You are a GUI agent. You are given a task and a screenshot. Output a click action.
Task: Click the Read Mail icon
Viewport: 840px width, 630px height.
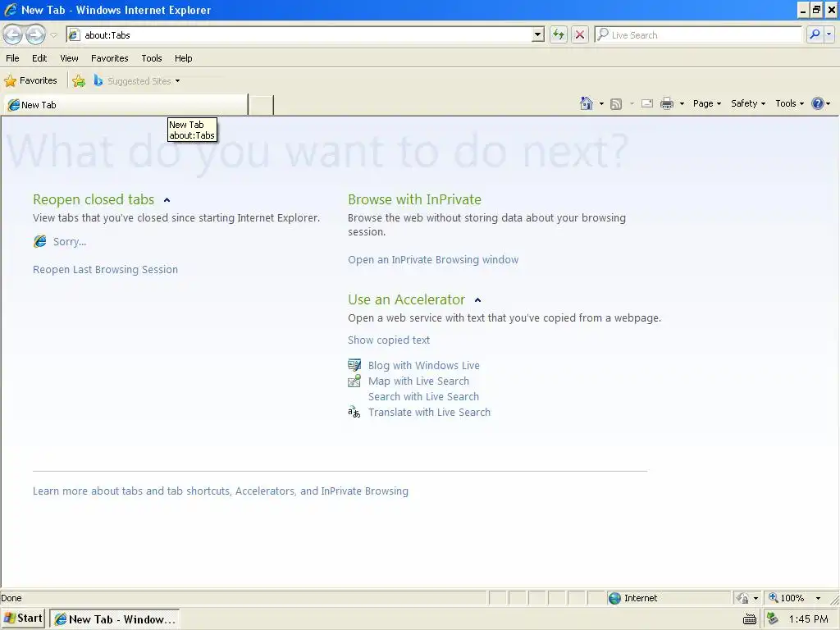tap(647, 103)
